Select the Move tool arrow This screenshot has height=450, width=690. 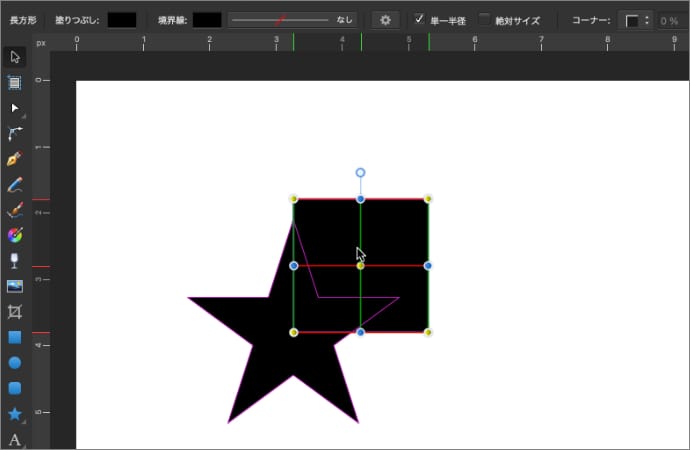pyautogui.click(x=15, y=57)
